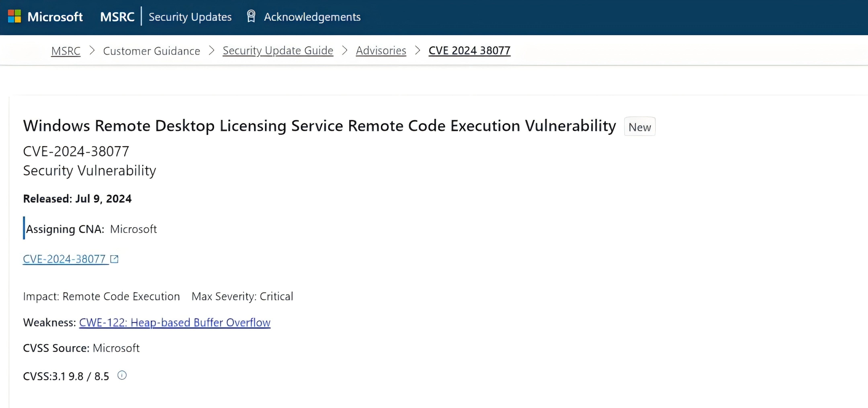This screenshot has width=868, height=408.
Task: Click the Microsoft wordmark in header
Action: coord(55,17)
